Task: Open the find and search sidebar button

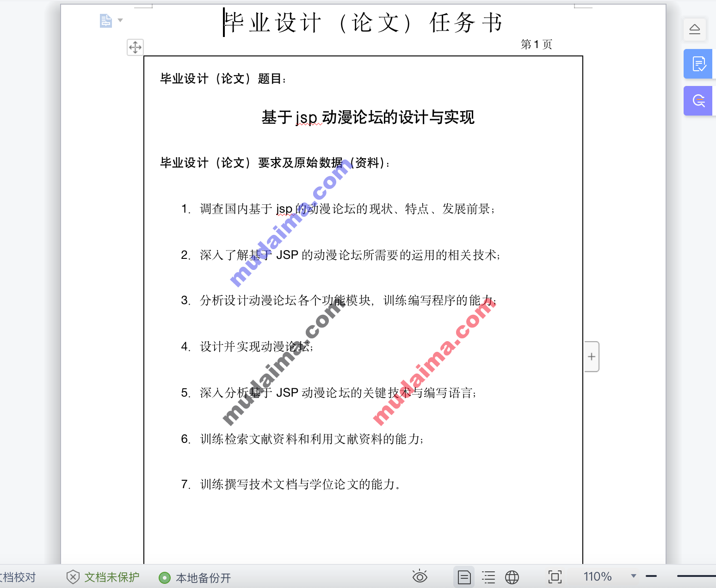Action: (698, 101)
